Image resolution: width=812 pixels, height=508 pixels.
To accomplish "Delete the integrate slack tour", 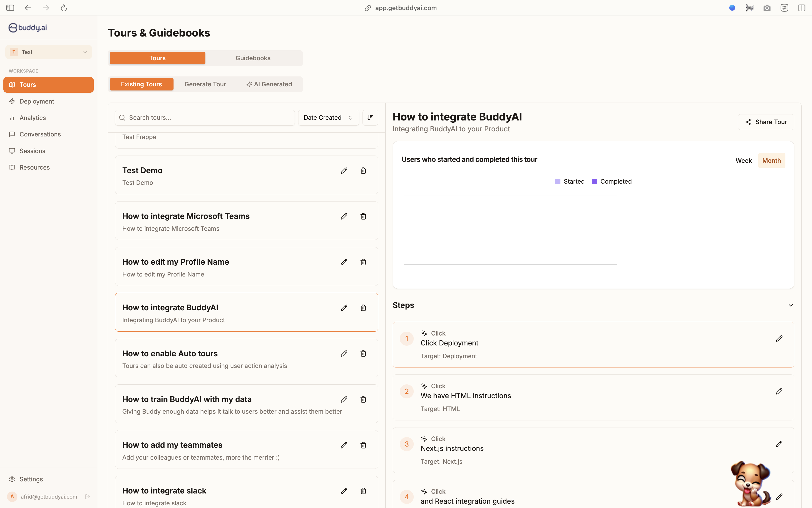I will coord(363,491).
